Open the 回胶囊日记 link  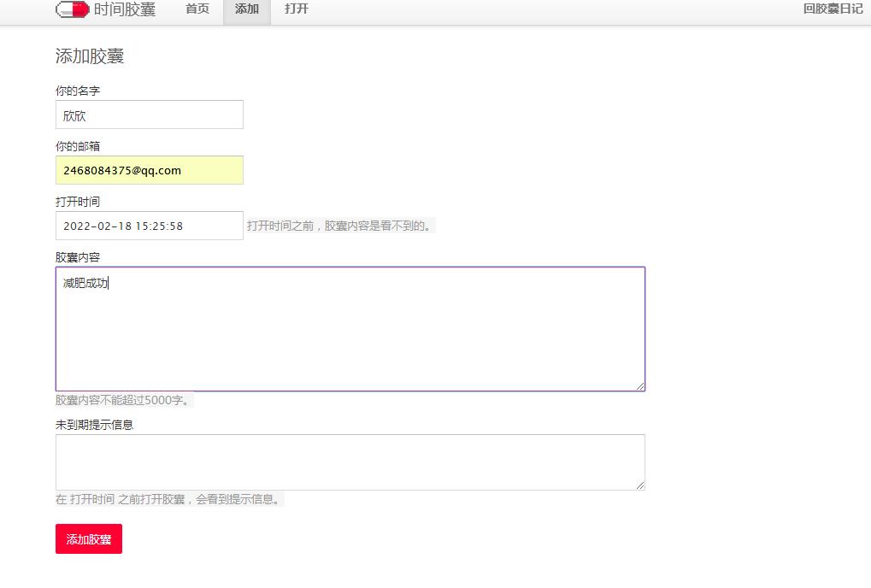pyautogui.click(x=833, y=9)
